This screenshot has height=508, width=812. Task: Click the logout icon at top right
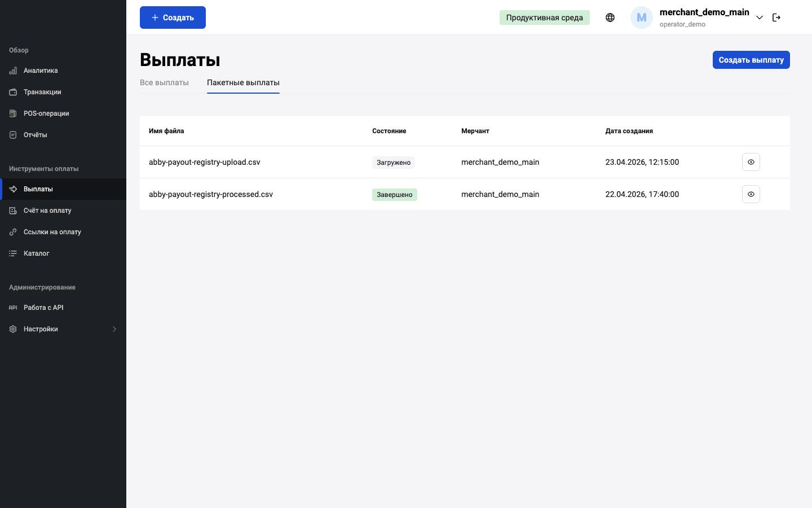pos(776,17)
